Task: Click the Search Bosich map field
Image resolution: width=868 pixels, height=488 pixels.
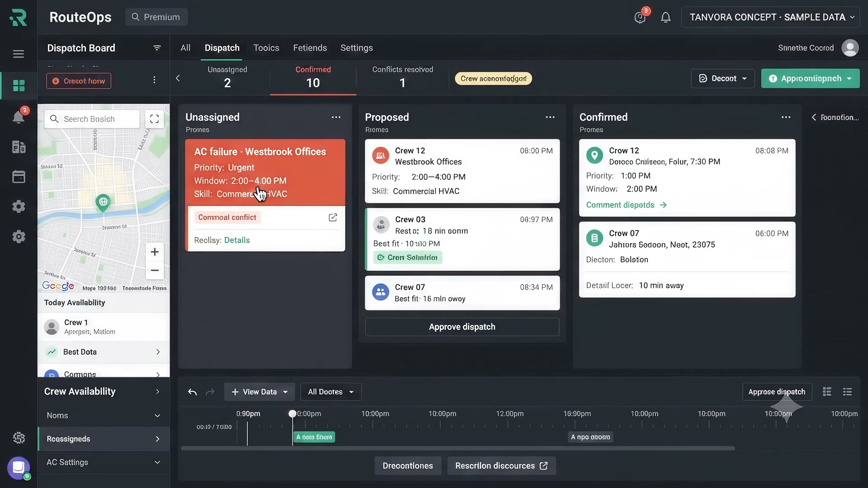Action: click(92, 119)
